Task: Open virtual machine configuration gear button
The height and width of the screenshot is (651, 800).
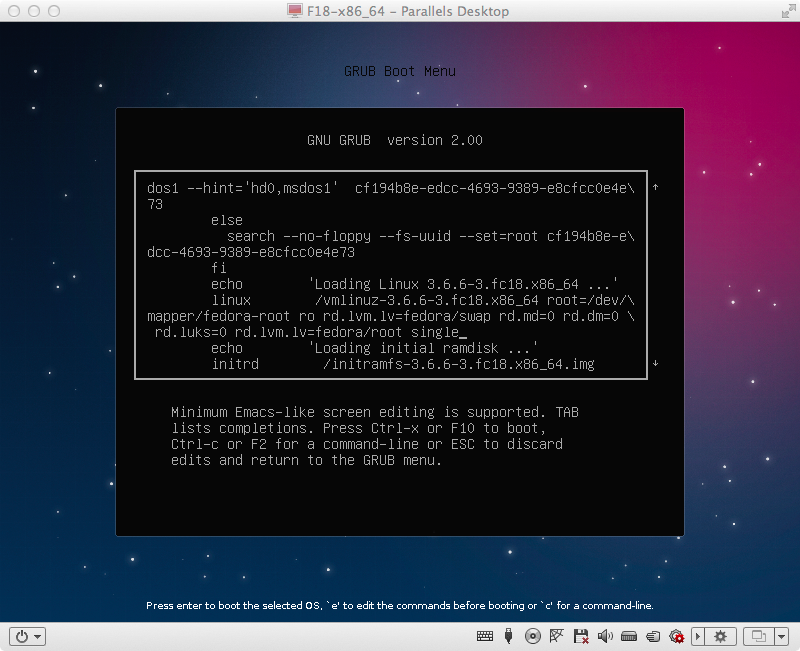Action: pos(720,636)
